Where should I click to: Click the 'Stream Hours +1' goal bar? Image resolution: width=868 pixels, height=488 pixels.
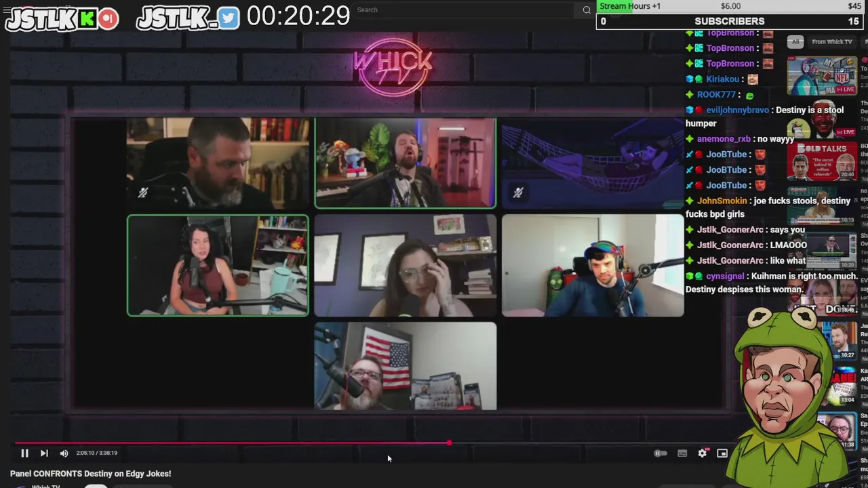tap(730, 6)
